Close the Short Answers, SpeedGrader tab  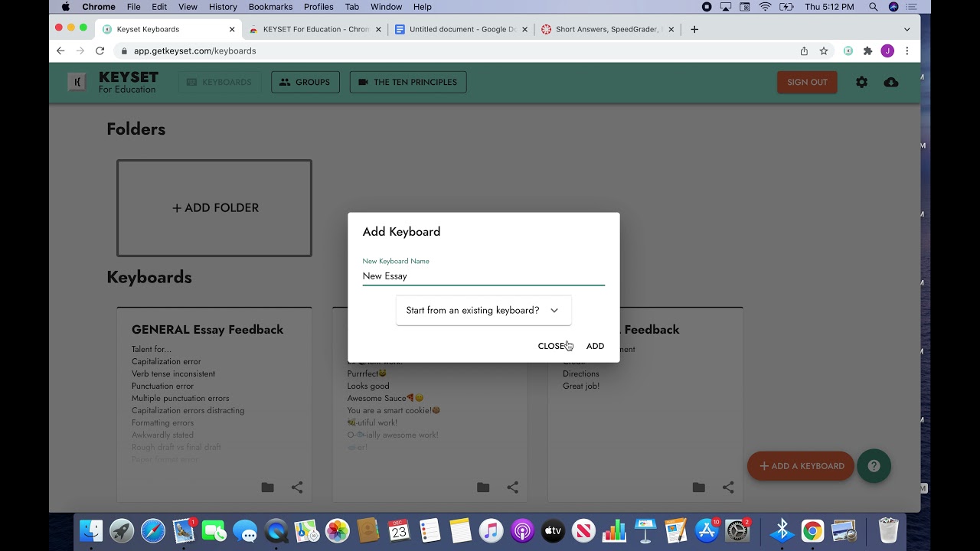pos(671,29)
